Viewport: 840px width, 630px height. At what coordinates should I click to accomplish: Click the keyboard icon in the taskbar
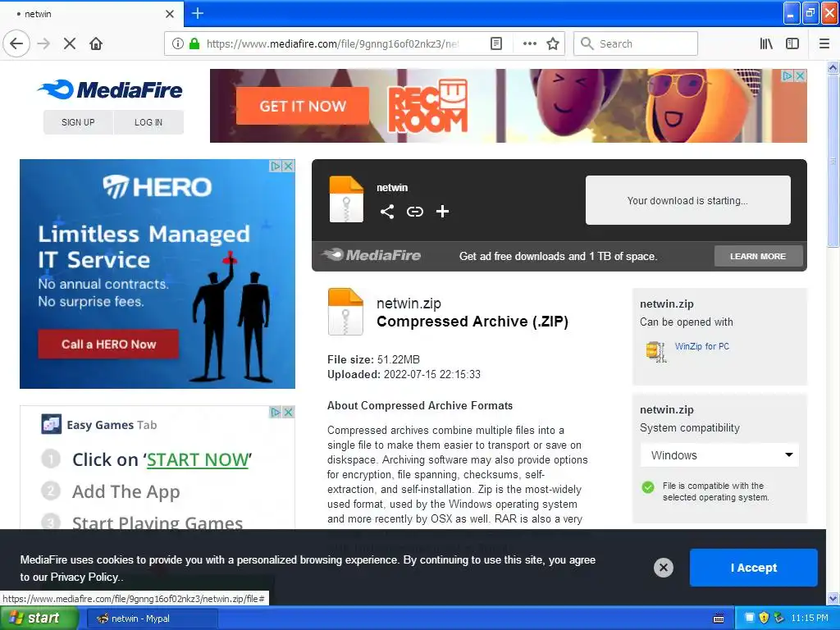(x=719, y=619)
